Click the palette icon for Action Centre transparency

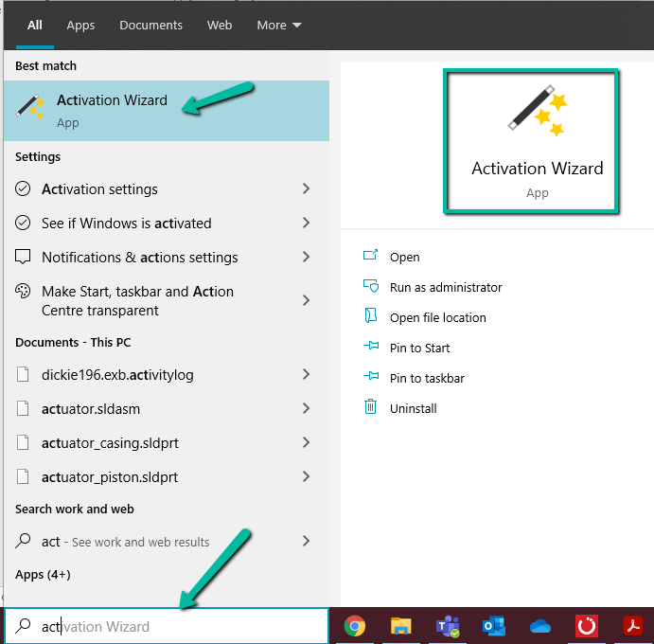coord(23,291)
